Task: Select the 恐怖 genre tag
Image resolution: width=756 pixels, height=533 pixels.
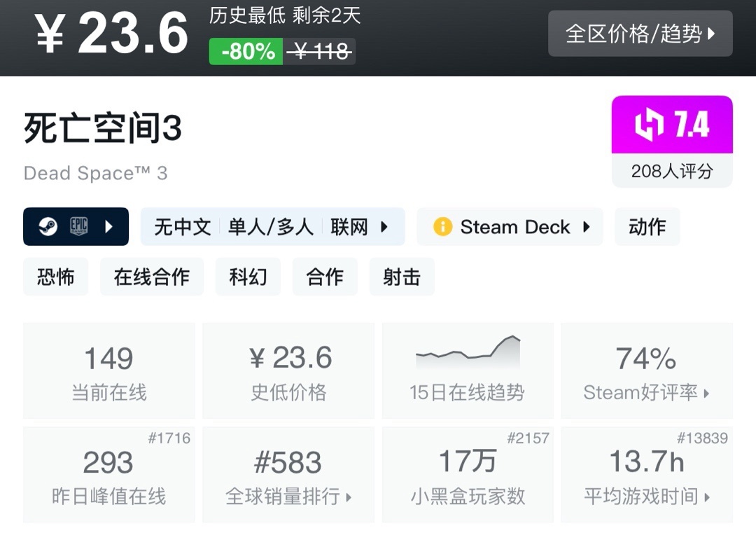Action: tap(56, 277)
